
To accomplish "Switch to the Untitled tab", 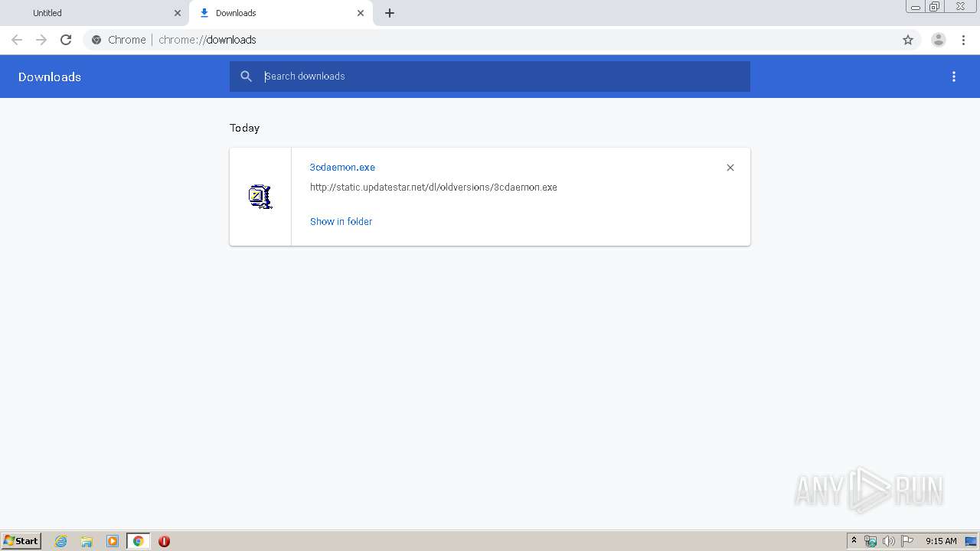I will point(96,13).
